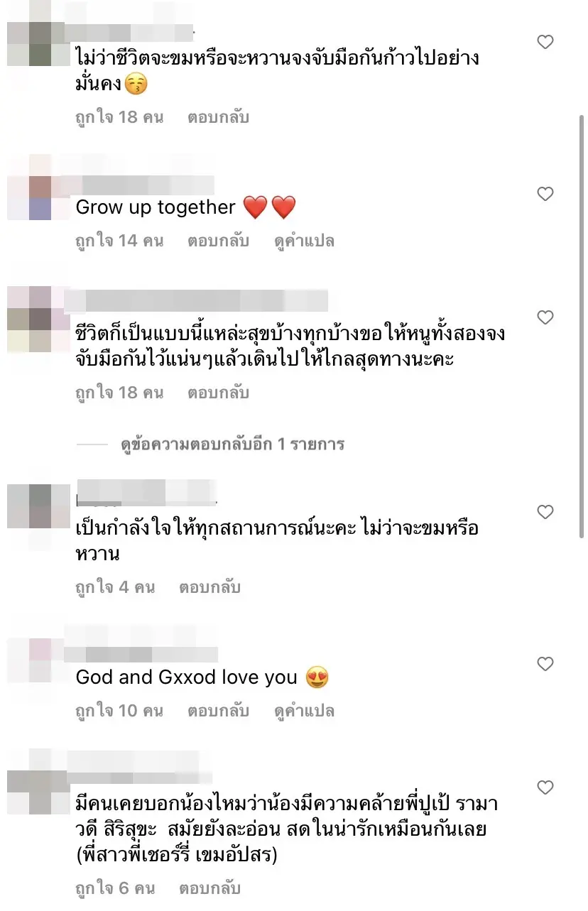Heart the "God and Gxxod love you" comment

tap(545, 664)
